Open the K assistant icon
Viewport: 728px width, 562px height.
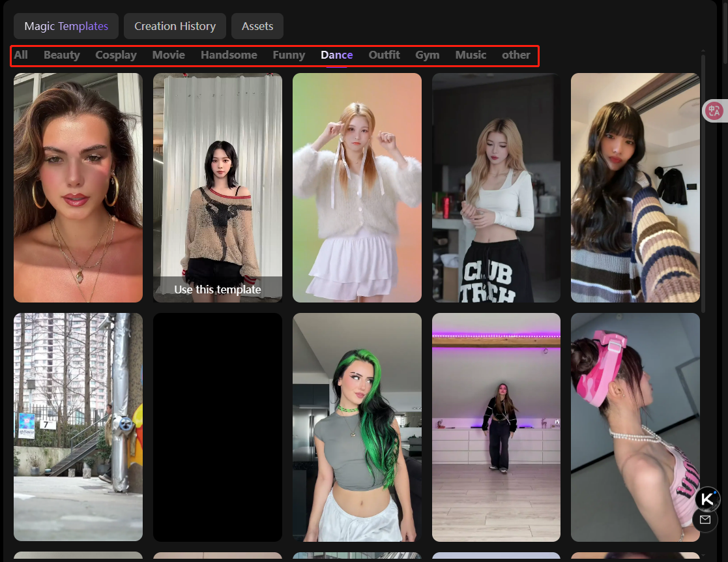click(x=707, y=499)
